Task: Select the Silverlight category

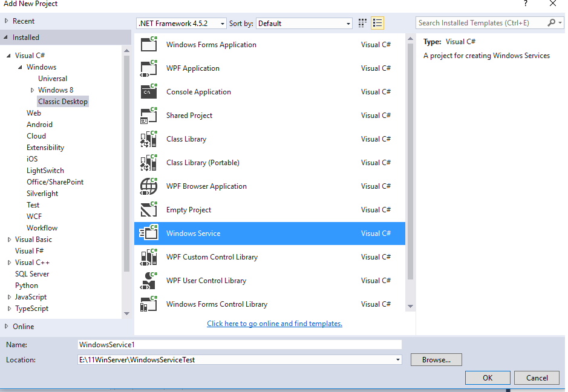Action: (x=42, y=194)
